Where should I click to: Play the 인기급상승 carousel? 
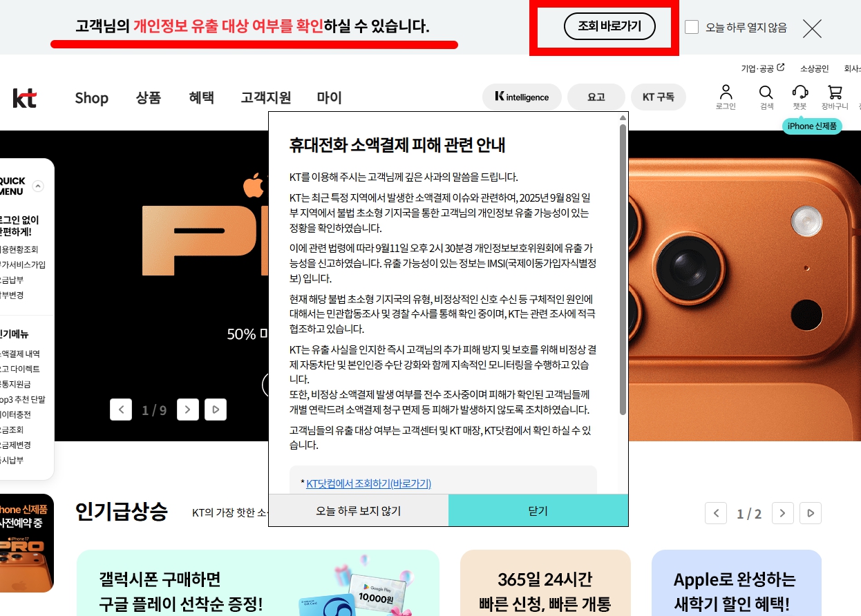point(811,513)
